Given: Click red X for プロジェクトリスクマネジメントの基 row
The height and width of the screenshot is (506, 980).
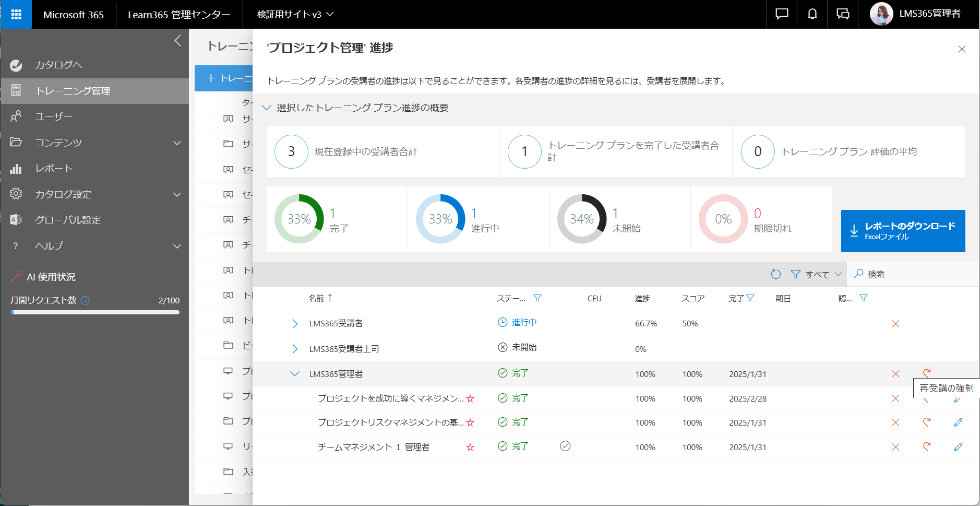Looking at the screenshot, I should click(895, 422).
